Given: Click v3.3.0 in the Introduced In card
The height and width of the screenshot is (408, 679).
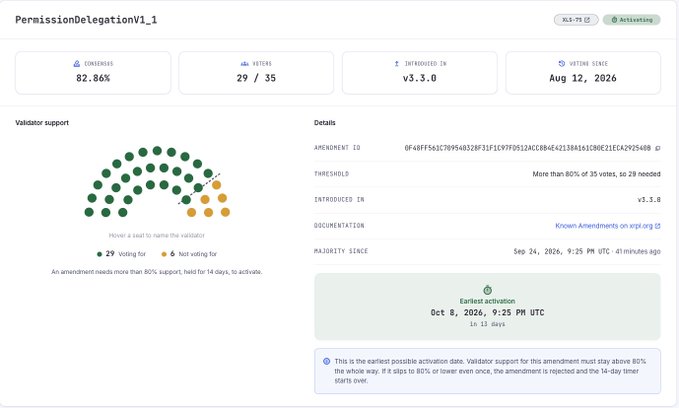Looking at the screenshot, I should click(x=420, y=78).
